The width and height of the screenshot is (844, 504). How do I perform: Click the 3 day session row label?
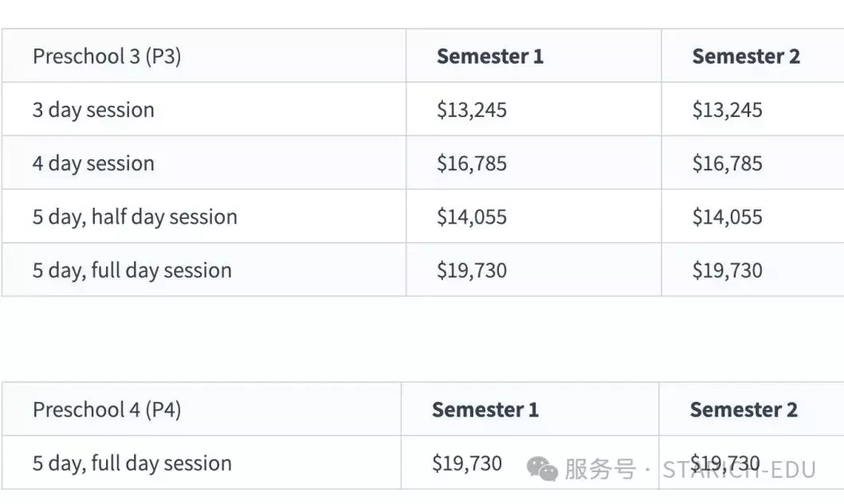[93, 110]
